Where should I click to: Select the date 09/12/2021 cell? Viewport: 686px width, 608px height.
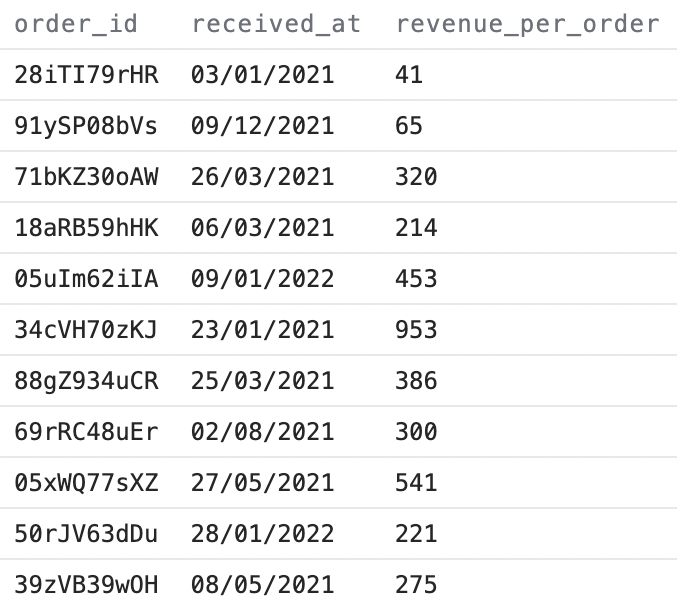263,126
